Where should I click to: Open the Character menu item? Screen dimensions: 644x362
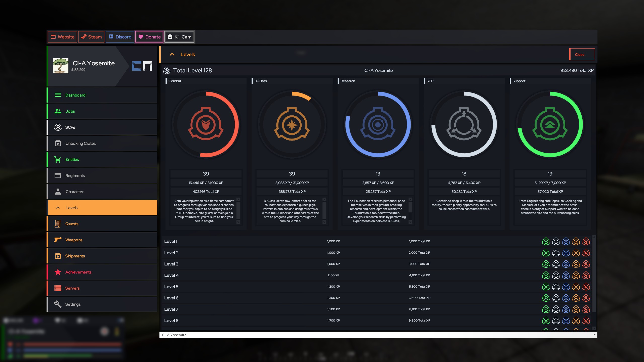pos(102,192)
